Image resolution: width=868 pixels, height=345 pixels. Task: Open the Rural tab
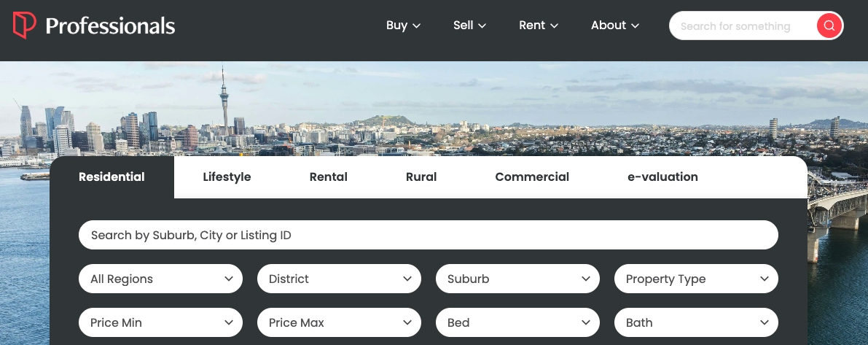421,177
